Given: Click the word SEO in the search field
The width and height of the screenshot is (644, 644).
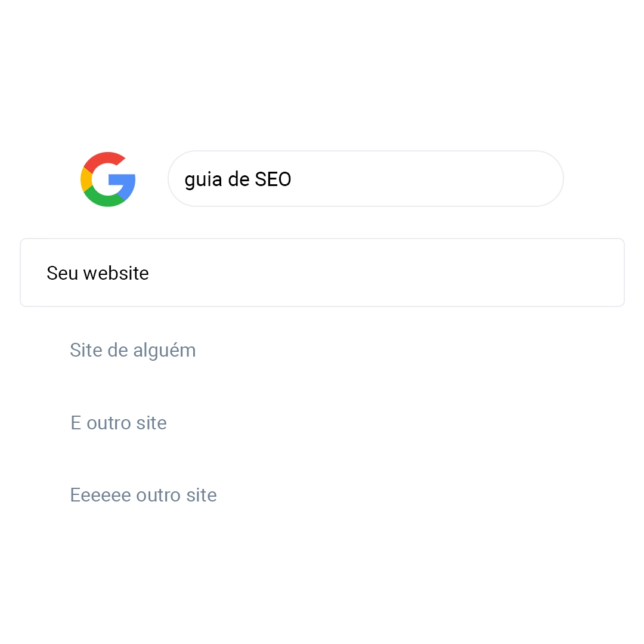Looking at the screenshot, I should click(x=273, y=179).
